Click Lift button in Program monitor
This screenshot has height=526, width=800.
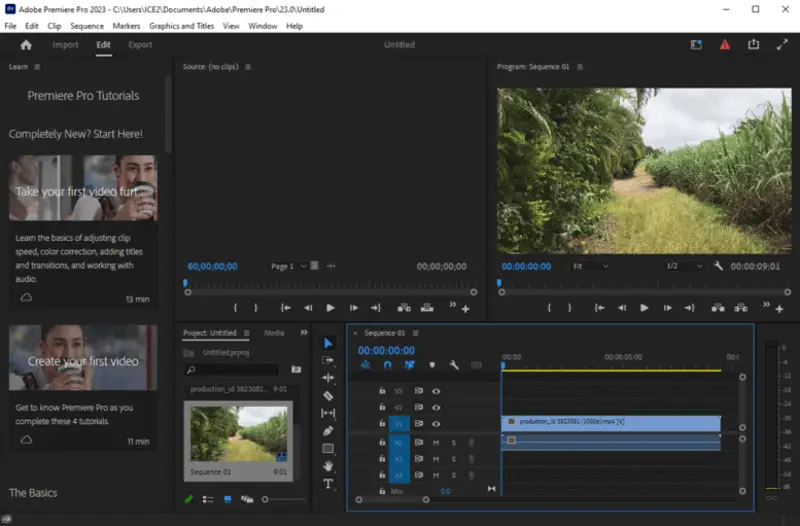point(718,308)
